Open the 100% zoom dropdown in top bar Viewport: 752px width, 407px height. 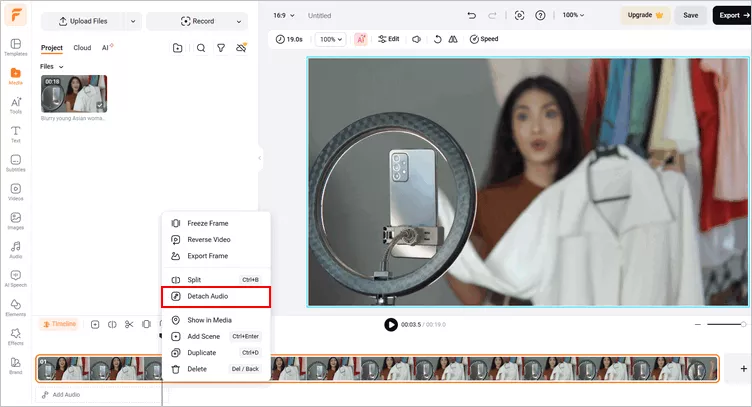tap(573, 15)
